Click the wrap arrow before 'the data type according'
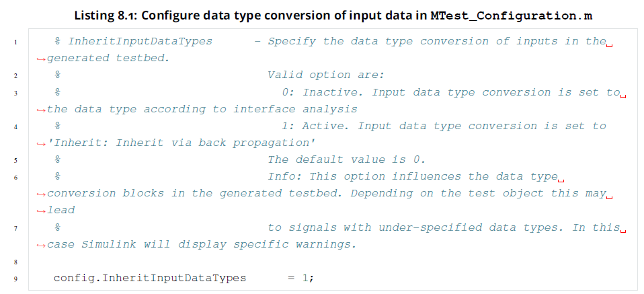644x294 pixels. click(x=42, y=109)
